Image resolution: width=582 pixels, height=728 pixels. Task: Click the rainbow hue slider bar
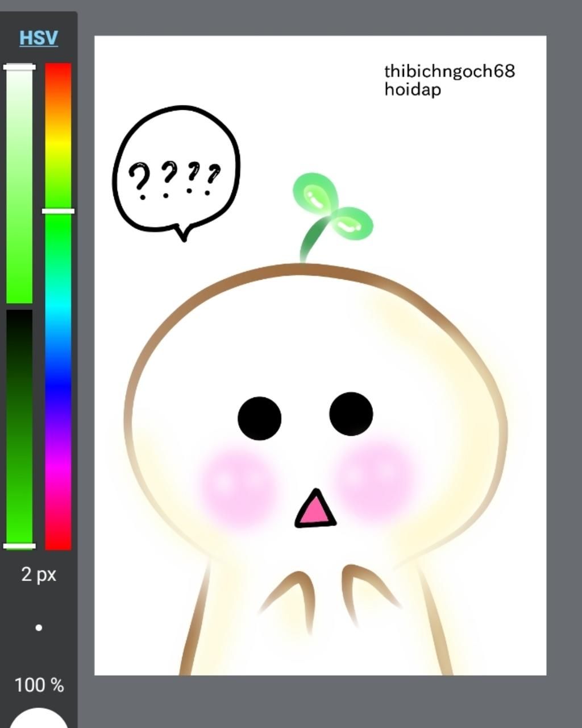(x=58, y=306)
